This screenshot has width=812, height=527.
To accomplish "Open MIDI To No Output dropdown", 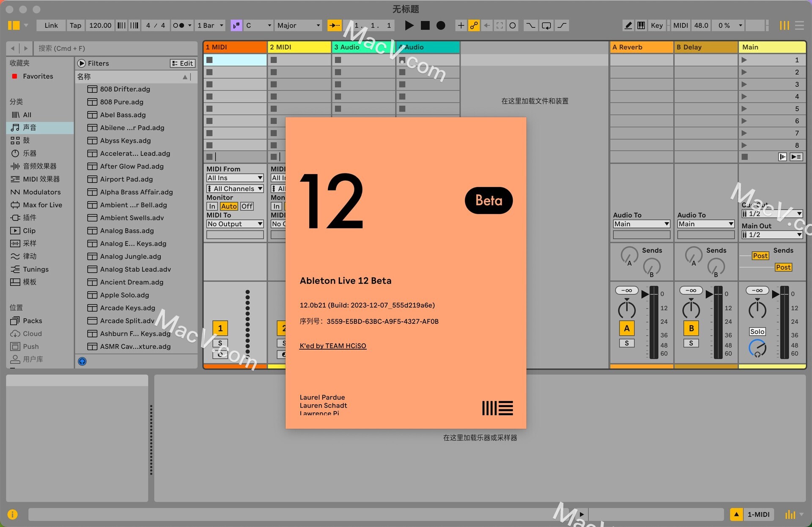I will 235,224.
